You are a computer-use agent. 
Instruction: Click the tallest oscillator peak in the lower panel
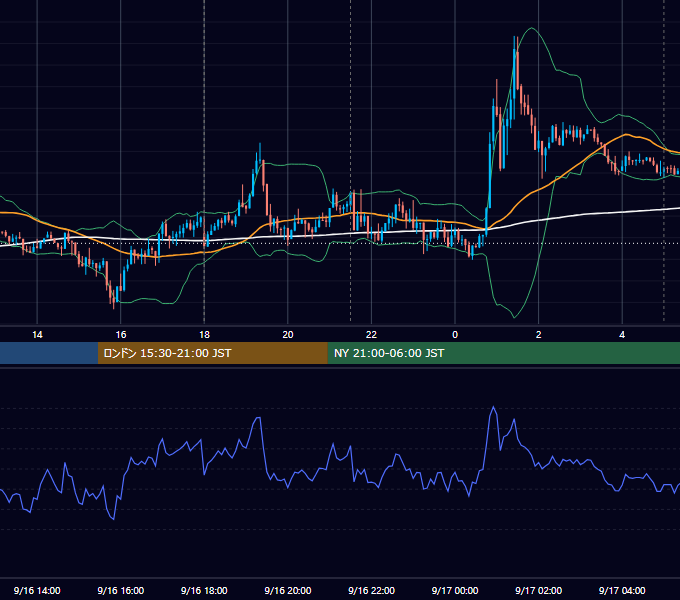[x=493, y=408]
